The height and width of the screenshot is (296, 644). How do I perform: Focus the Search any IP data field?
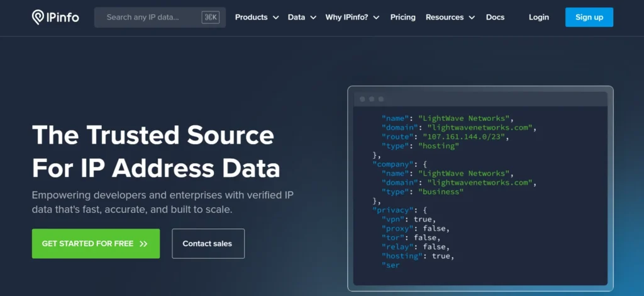[x=160, y=17]
